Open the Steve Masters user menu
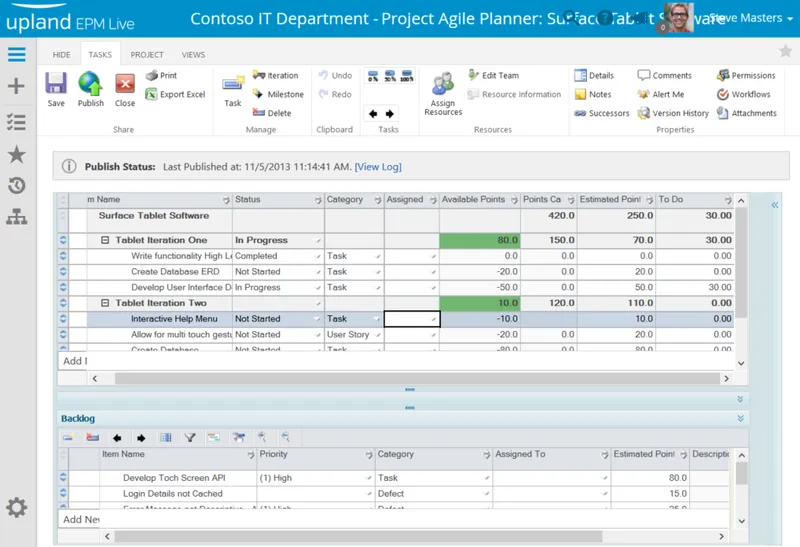 tap(751, 18)
